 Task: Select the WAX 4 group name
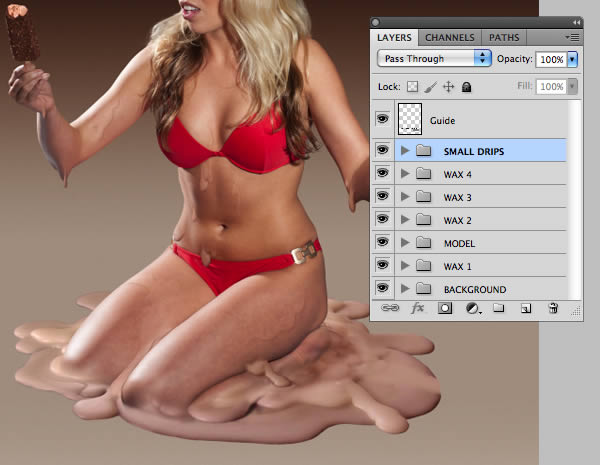[x=457, y=175]
